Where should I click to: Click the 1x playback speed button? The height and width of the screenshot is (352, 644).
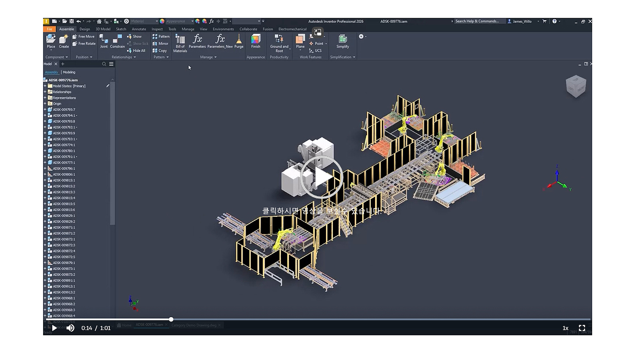(x=565, y=328)
